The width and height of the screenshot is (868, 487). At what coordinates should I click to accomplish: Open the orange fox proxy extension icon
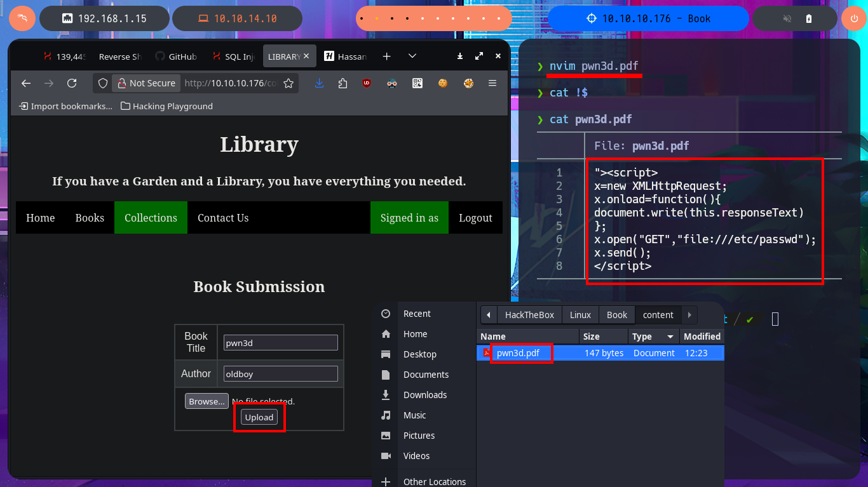(468, 83)
